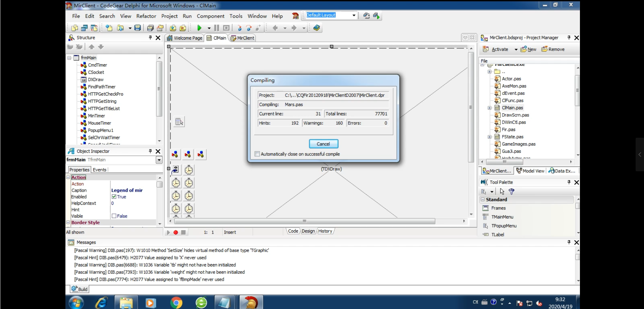Screen dimensions: 644x309
Task: Click the Save current desktop icon
Action: pyautogui.click(x=366, y=15)
